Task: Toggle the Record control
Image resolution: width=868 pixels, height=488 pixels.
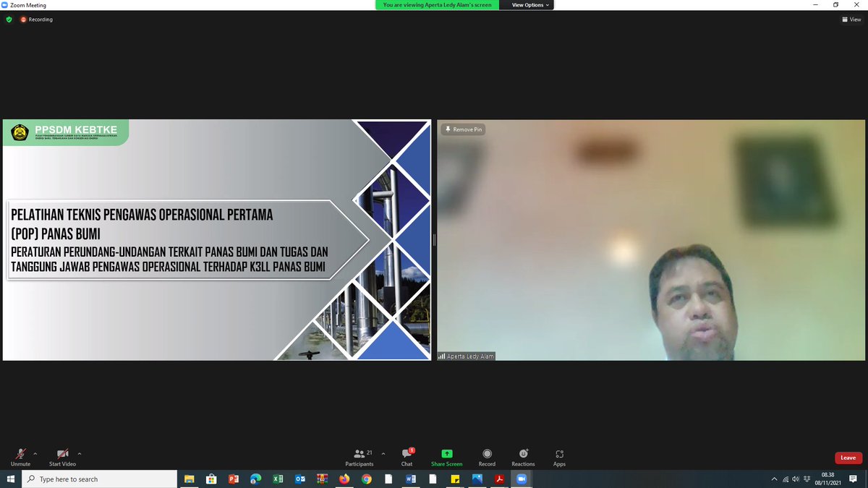Action: (x=487, y=458)
